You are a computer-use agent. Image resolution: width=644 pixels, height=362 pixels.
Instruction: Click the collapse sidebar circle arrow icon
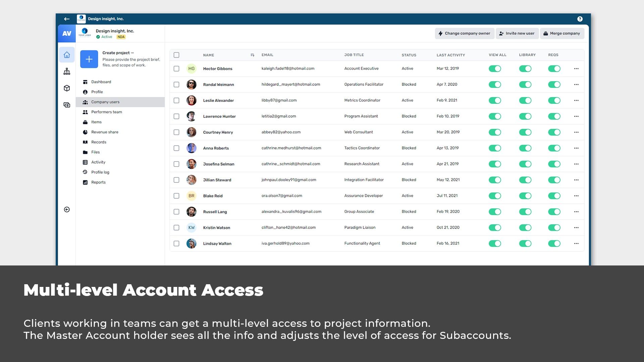[x=67, y=209]
